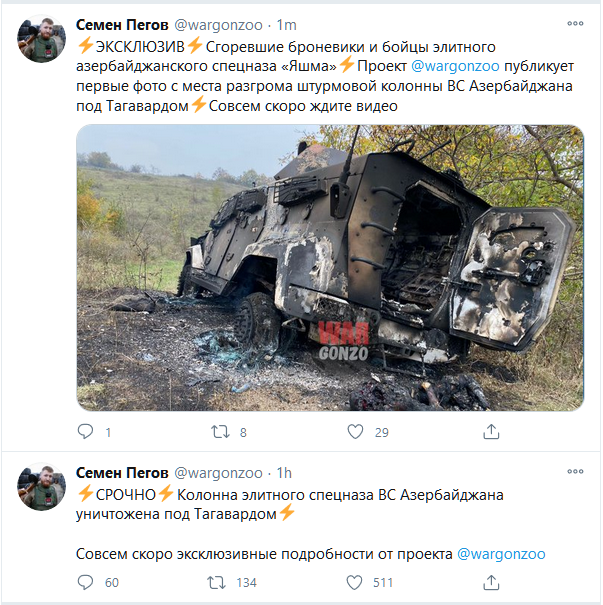Image resolution: width=603 pixels, height=605 pixels.
Task: Open more options for the second tweet
Action: (575, 471)
